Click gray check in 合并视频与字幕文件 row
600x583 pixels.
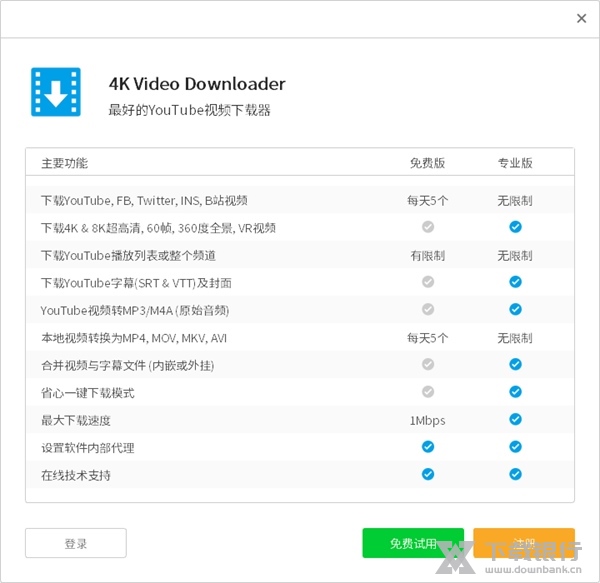[428, 364]
